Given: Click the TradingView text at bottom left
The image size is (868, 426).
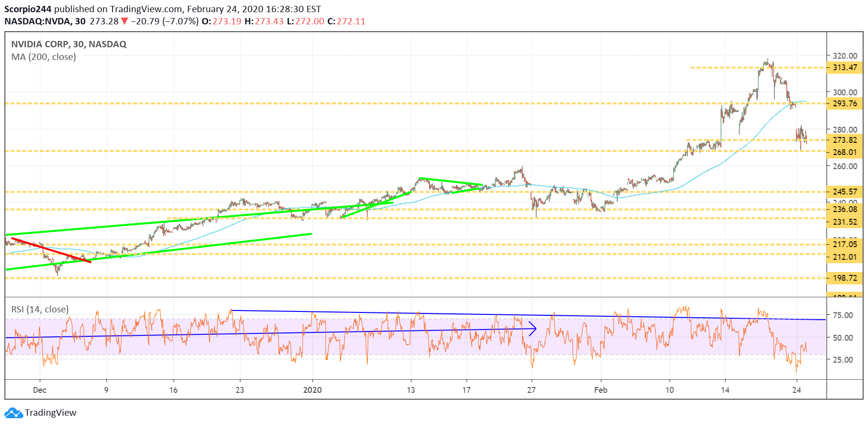Looking at the screenshot, I should tap(51, 413).
